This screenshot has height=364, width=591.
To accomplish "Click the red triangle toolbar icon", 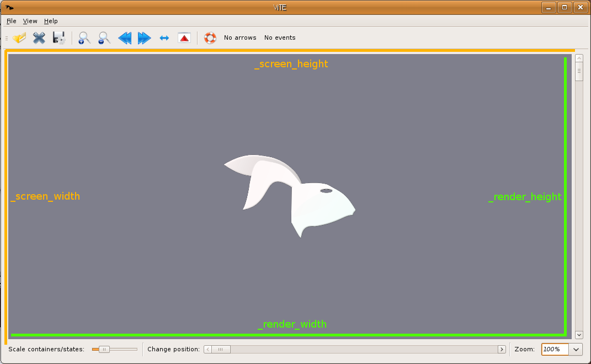I will (x=184, y=38).
